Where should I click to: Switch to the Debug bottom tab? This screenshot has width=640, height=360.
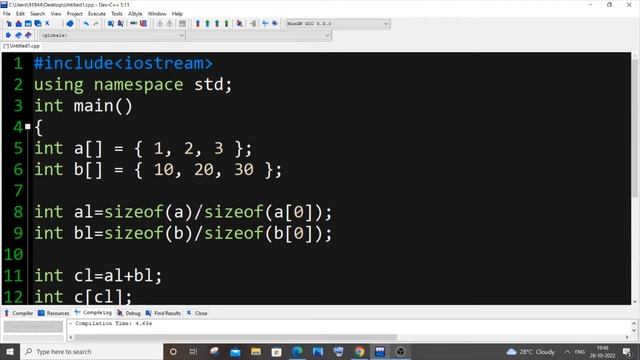pos(129,313)
